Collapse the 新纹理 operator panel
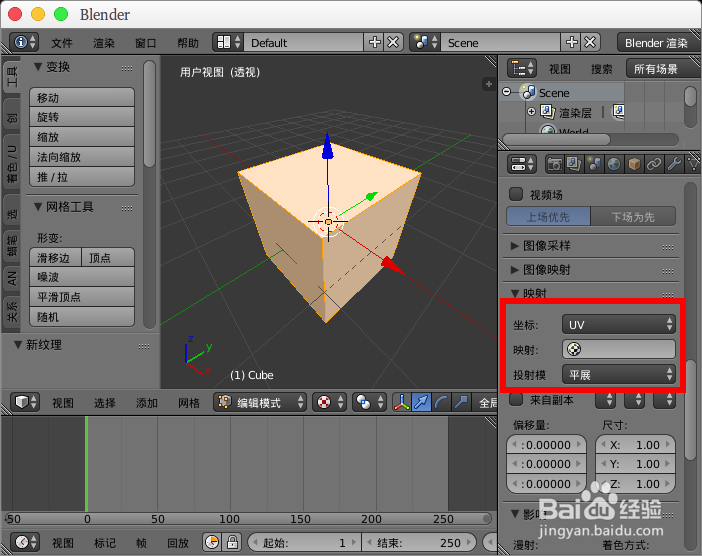This screenshot has width=702, height=556. [x=18, y=344]
